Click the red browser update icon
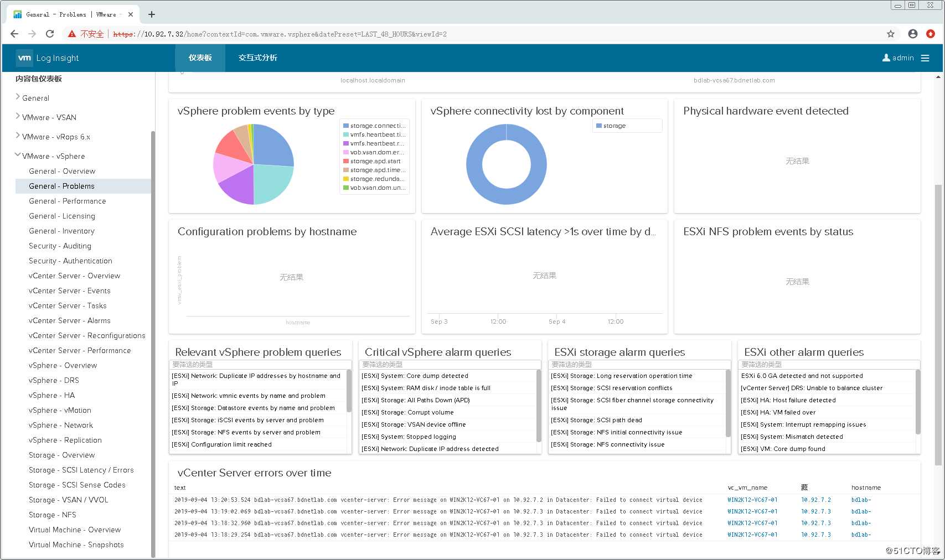Screen dimensions: 945x560 click(931, 34)
